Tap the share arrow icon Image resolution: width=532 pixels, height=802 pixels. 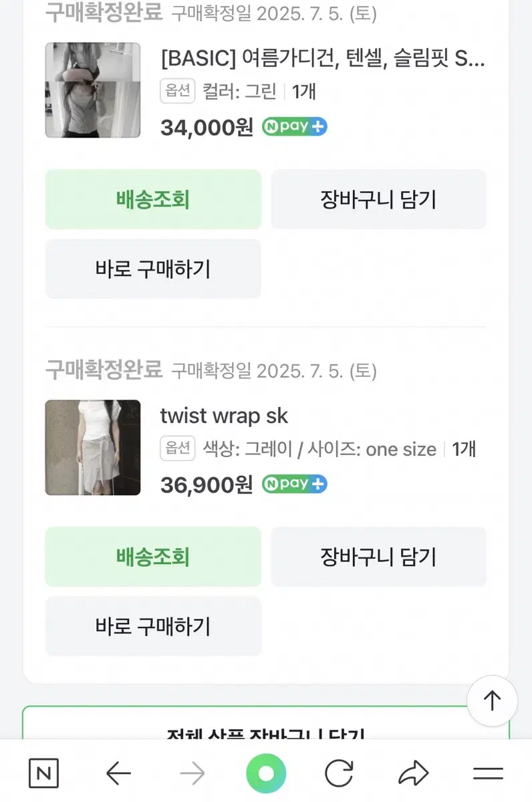coord(413,774)
